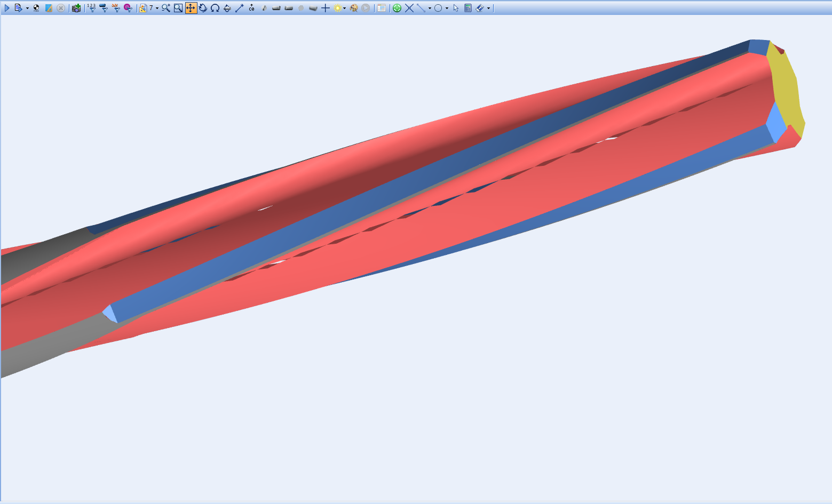Click the blue play/run triangle icon
This screenshot has height=504, width=832.
pos(7,8)
